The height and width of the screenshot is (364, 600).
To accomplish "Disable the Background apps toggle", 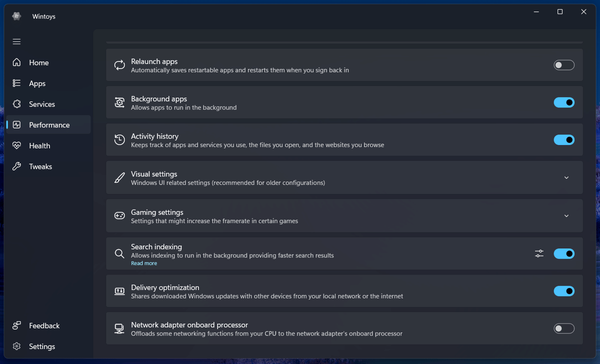I will point(564,102).
